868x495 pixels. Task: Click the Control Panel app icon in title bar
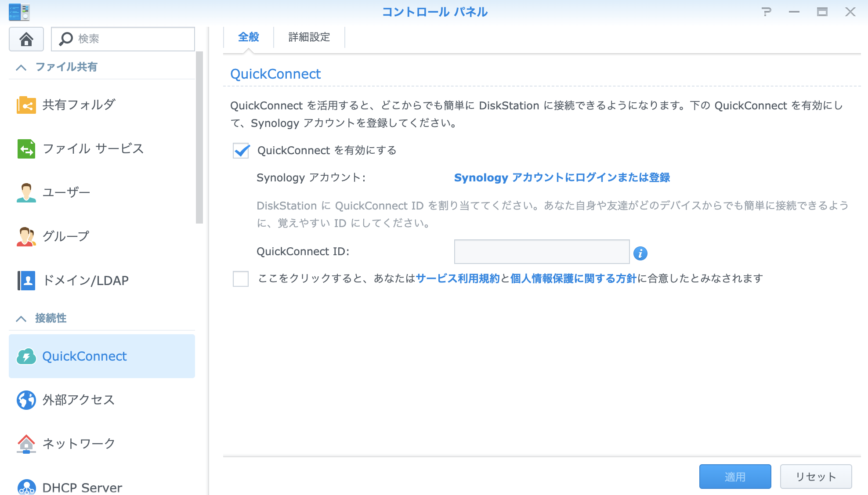19,12
